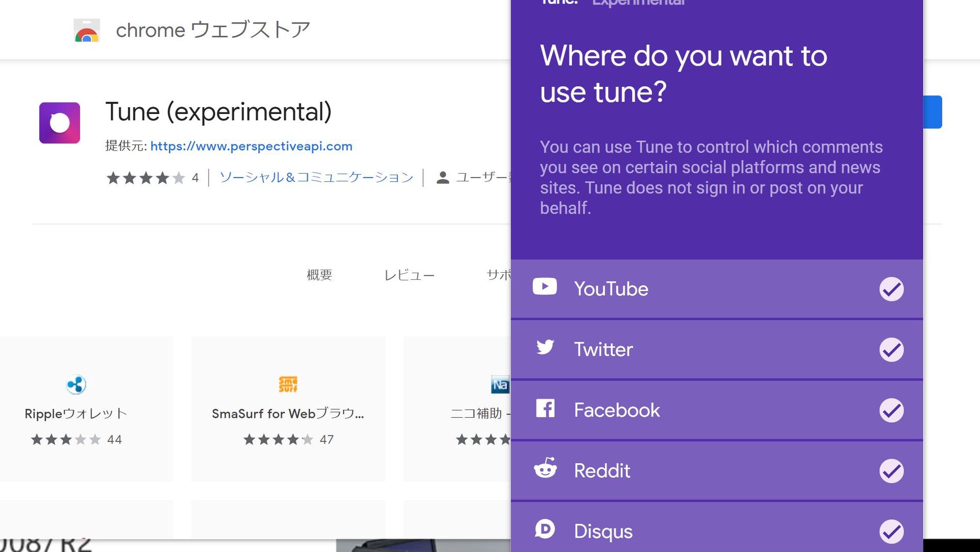Uncheck Reddit in the platform list
980x552 pixels.
892,471
